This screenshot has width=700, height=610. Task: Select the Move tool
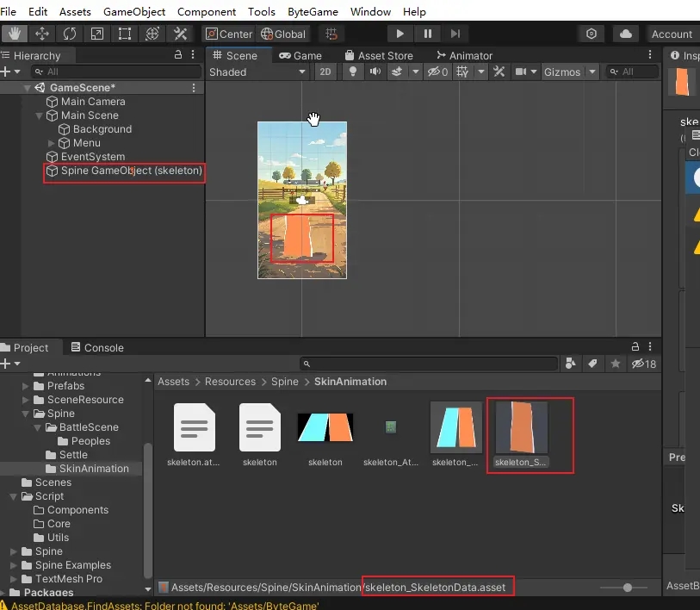pyautogui.click(x=41, y=34)
